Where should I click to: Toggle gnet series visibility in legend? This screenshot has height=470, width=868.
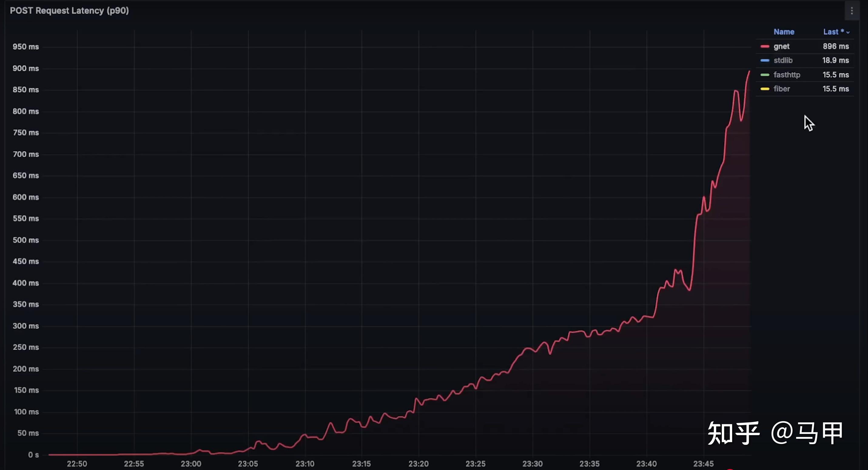pos(781,46)
